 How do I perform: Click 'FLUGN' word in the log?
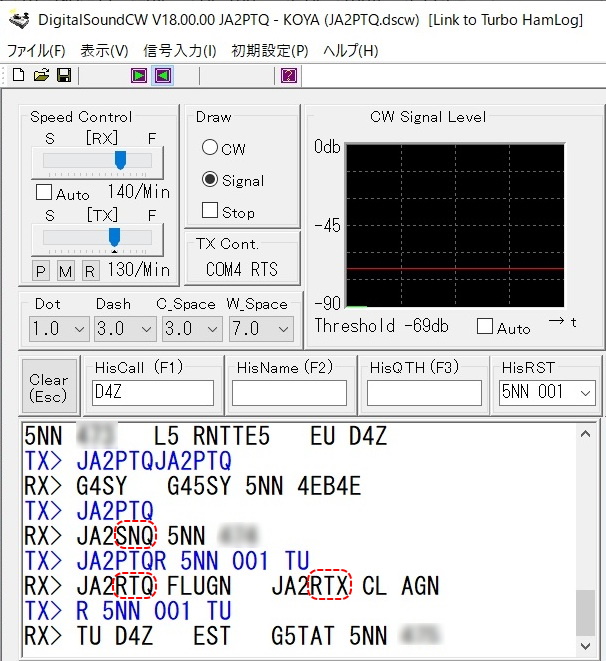[x=199, y=586]
